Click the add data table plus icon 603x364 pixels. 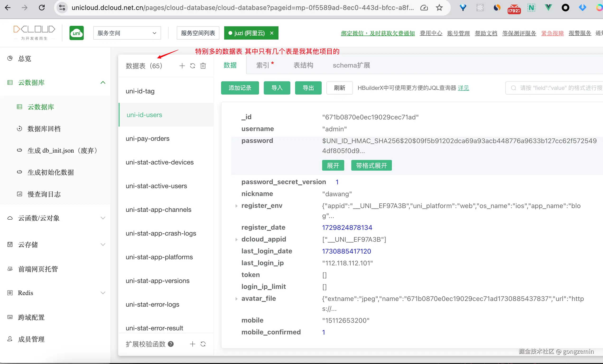[182, 66]
